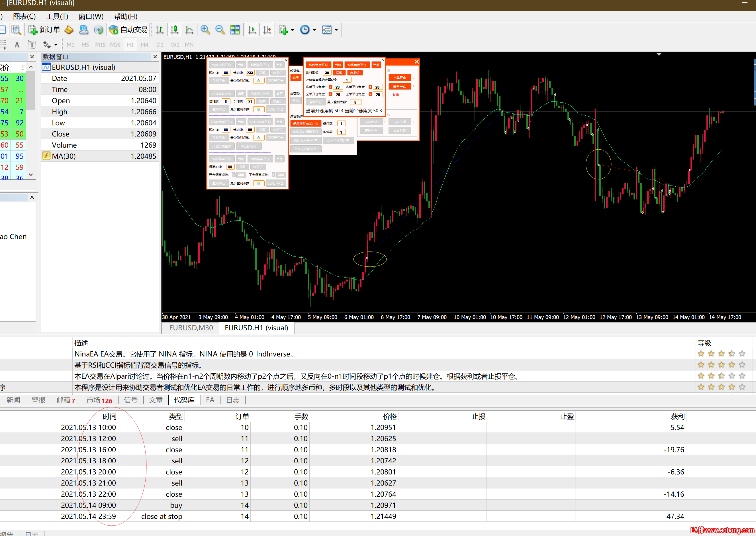Tile chart windows with grid icon
The height and width of the screenshot is (536, 756).
click(x=235, y=30)
